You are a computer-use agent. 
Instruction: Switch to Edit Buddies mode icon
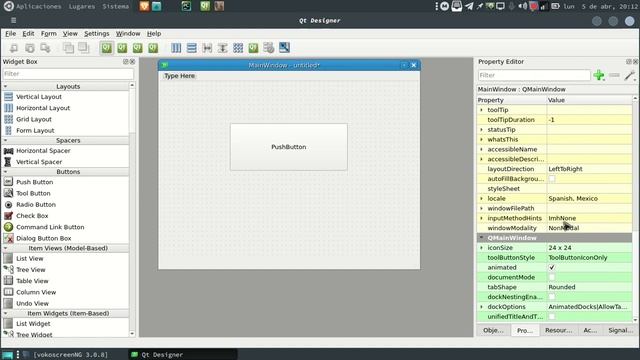[x=138, y=48]
